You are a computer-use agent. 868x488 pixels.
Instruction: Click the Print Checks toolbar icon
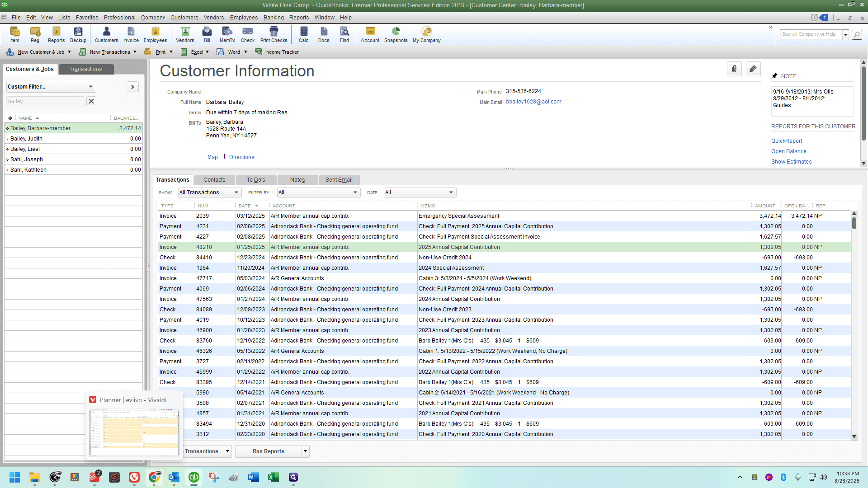tap(274, 34)
